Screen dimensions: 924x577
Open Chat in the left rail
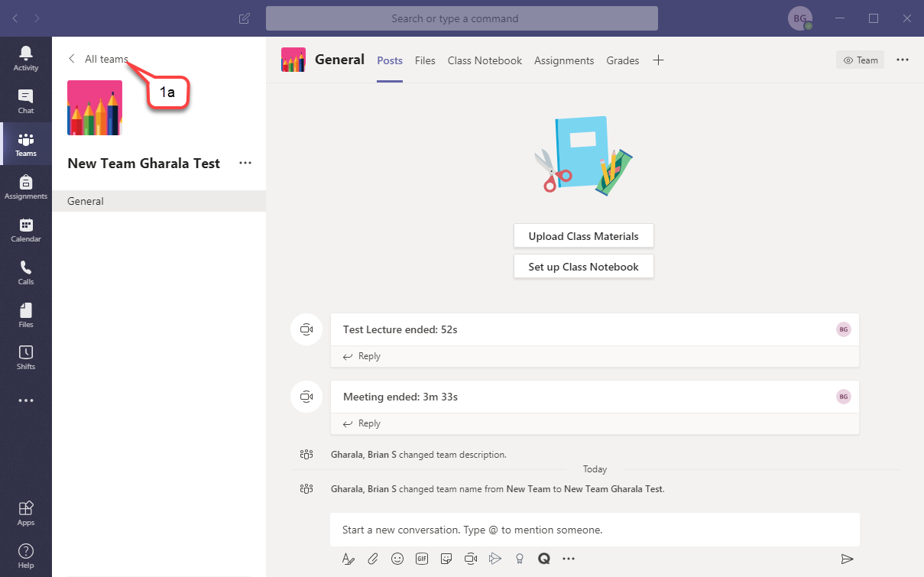click(x=26, y=101)
